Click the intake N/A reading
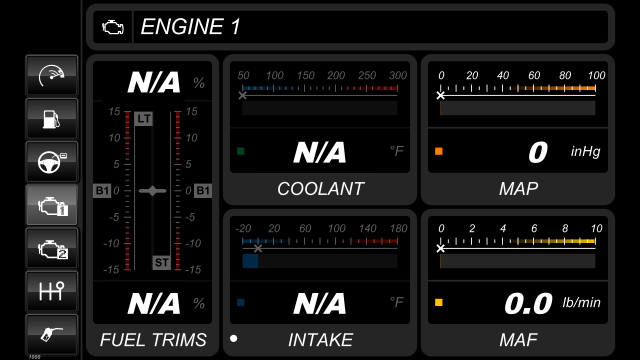The image size is (640, 360). pos(320,304)
